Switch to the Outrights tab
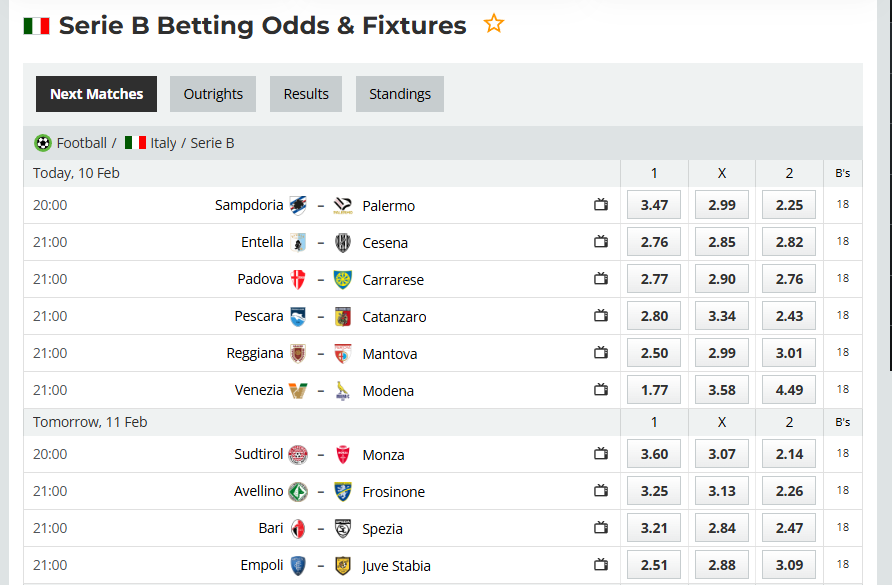Viewport: 892px width, 585px height. (212, 93)
